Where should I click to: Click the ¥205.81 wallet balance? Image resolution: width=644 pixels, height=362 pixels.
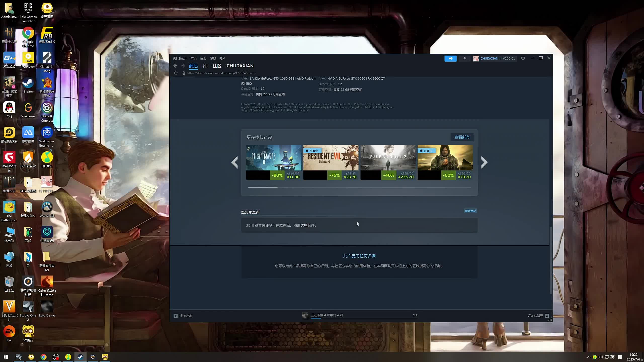click(x=509, y=59)
